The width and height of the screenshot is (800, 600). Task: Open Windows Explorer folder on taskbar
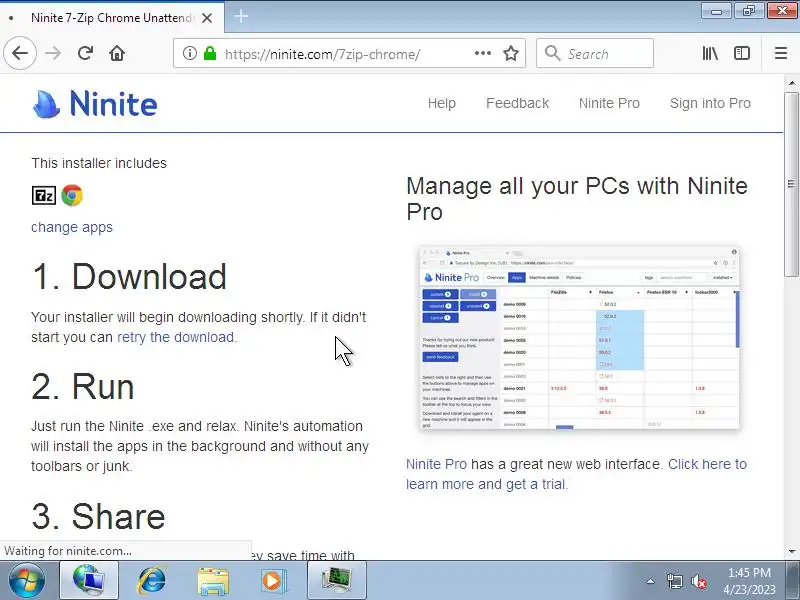pos(213,581)
